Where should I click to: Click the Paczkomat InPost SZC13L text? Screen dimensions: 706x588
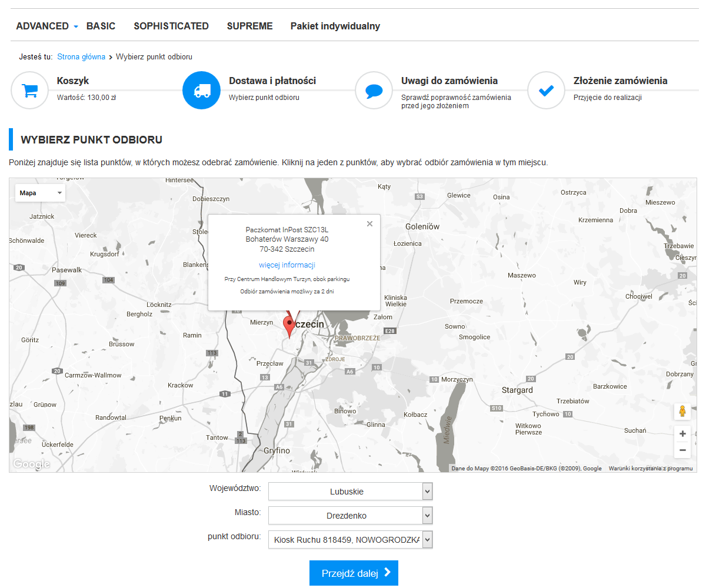287,230
